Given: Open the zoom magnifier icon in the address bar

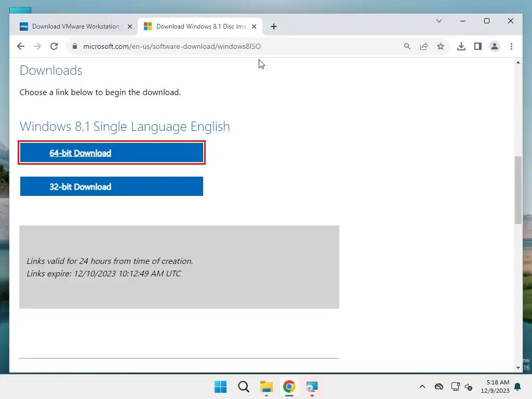Looking at the screenshot, I should (x=407, y=46).
